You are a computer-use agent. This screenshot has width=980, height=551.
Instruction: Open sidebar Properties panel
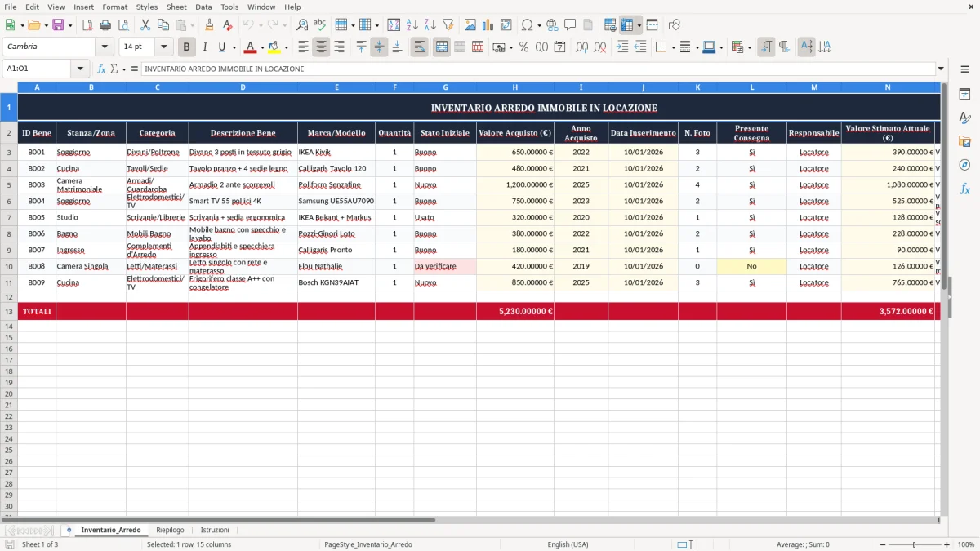tap(964, 95)
